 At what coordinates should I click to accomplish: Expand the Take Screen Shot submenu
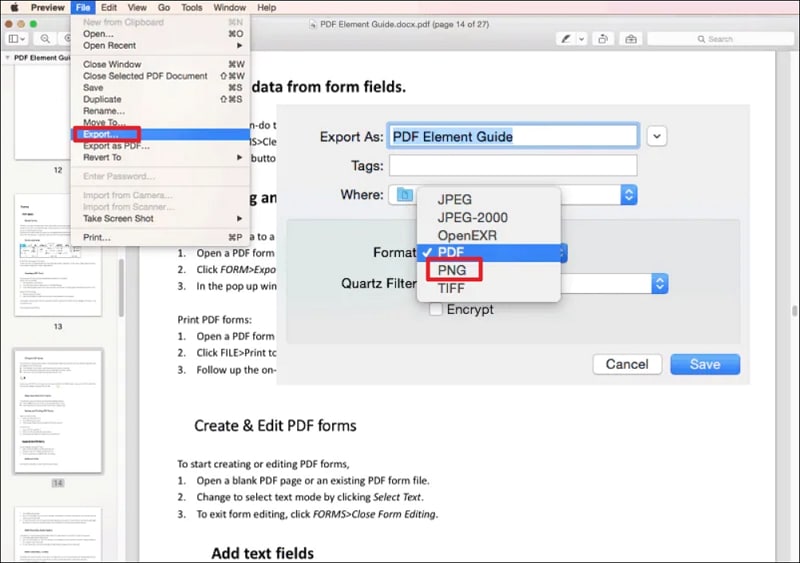coord(160,218)
